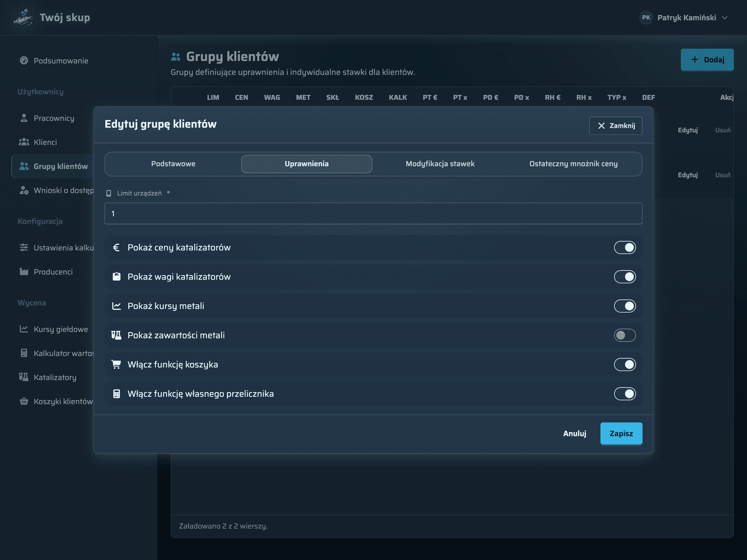747x560 pixels.
Task: Click the Koszyki klientów basket icon
Action: click(x=24, y=401)
